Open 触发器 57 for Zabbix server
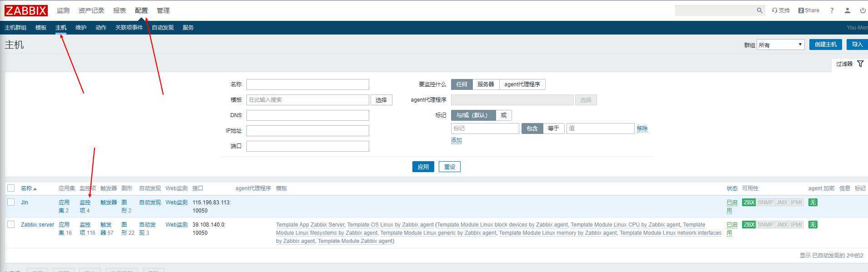 tap(107, 229)
